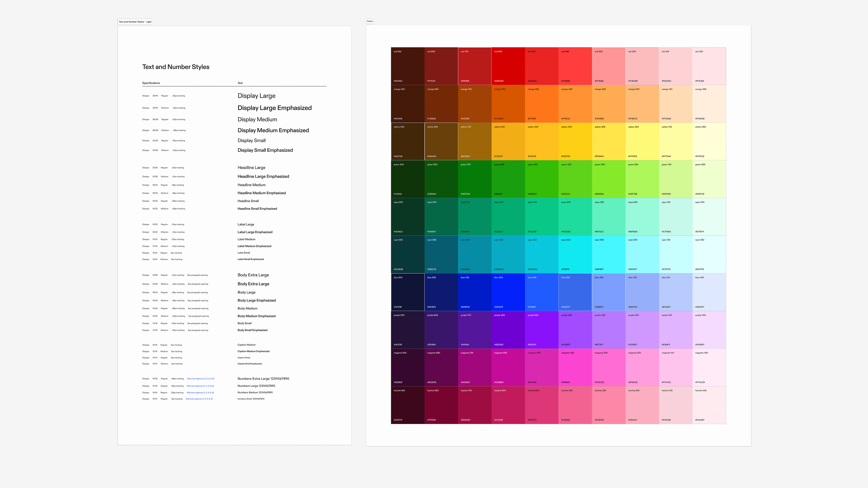Open Alternate ligatures link in Numbers Small row
Image resolution: width=868 pixels, height=488 pixels.
(199, 399)
